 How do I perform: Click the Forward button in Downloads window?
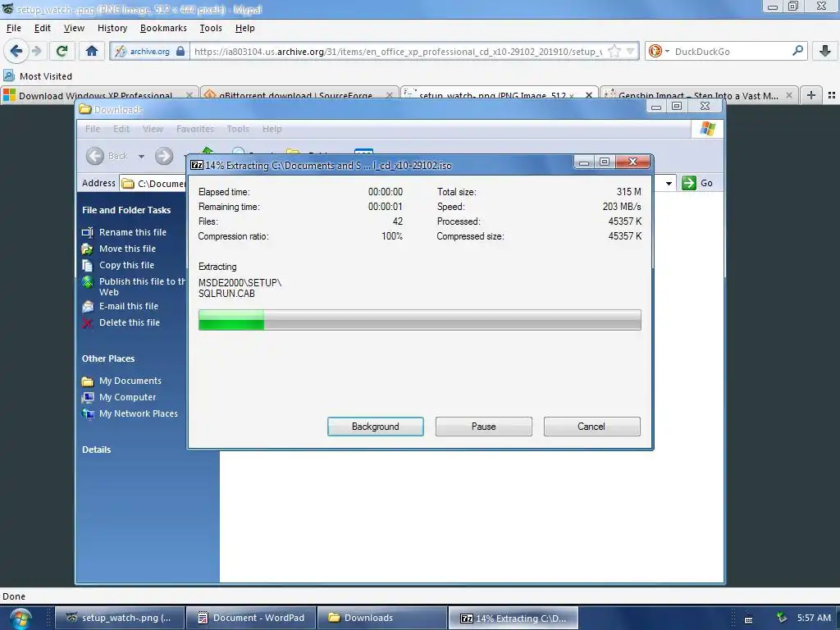(164, 156)
